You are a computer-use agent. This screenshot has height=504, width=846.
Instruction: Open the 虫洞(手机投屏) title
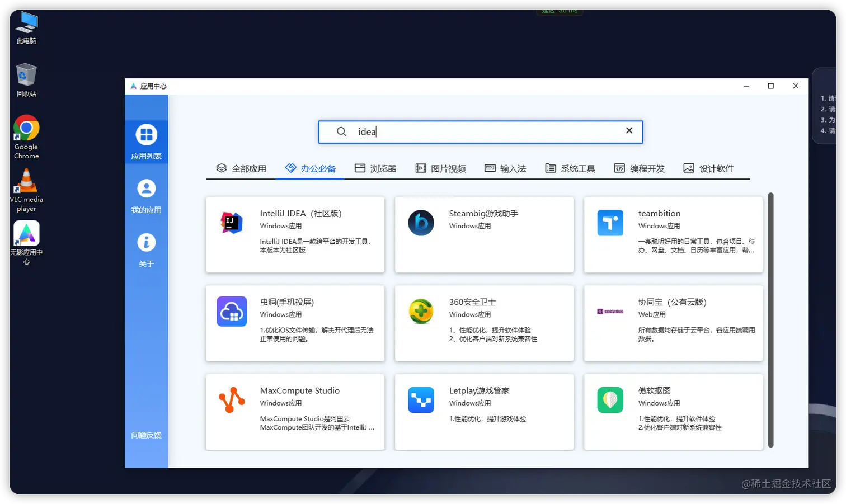pyautogui.click(x=286, y=302)
